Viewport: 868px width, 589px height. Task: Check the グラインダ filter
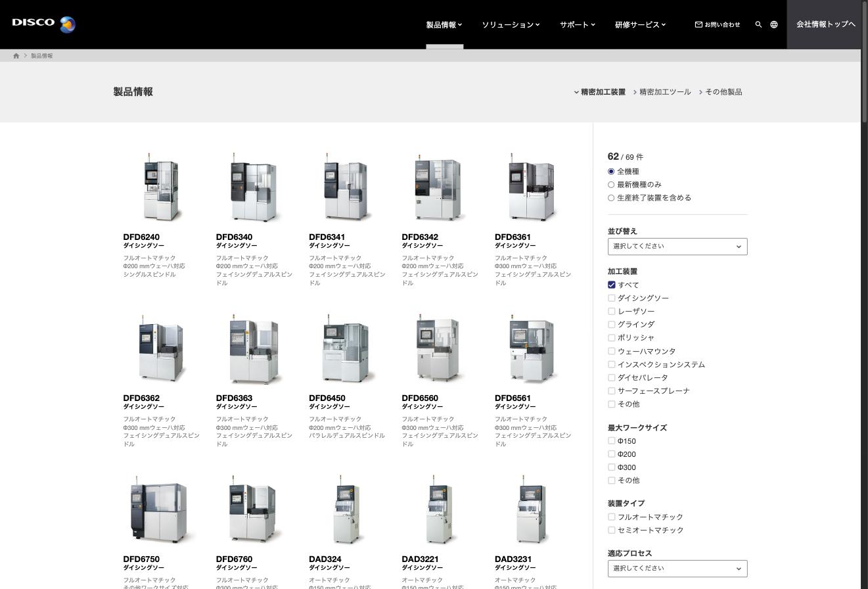612,324
